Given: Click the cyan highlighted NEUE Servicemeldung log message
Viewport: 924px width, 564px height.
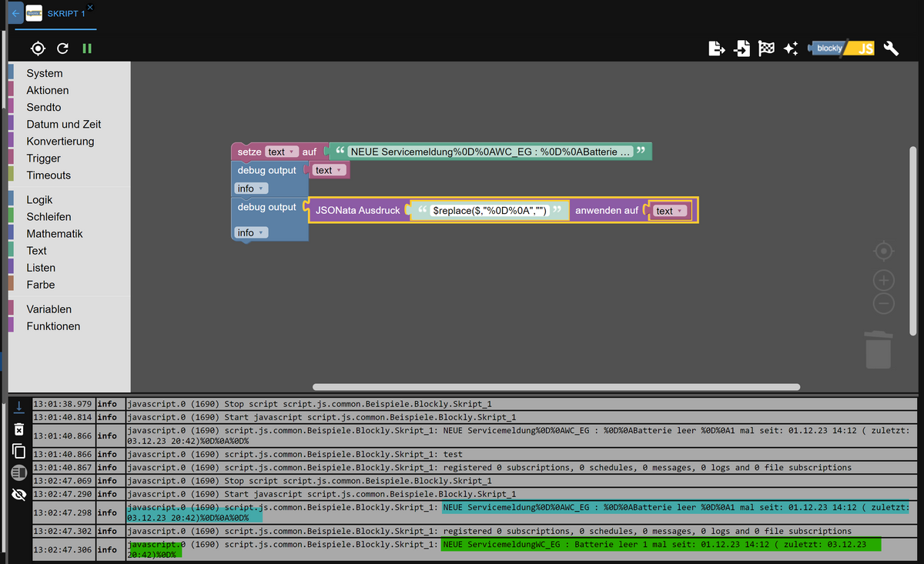Looking at the screenshot, I should pos(675,507).
